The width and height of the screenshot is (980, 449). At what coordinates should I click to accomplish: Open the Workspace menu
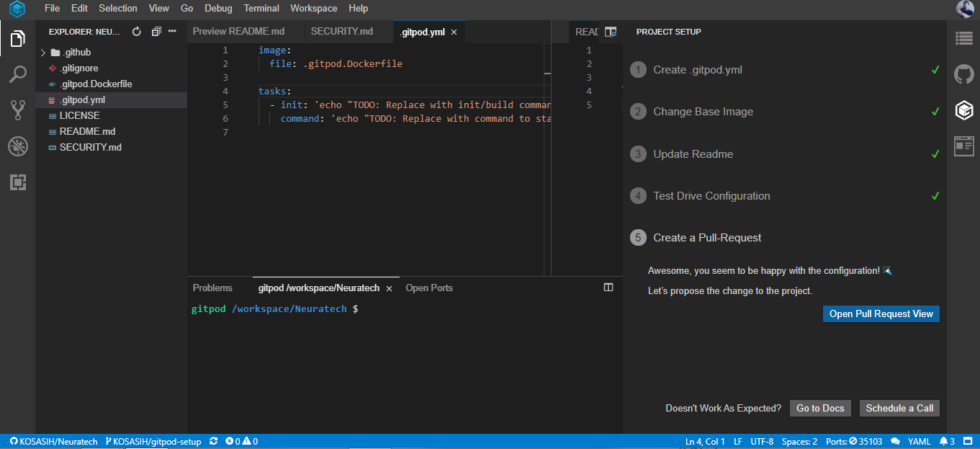tap(314, 9)
